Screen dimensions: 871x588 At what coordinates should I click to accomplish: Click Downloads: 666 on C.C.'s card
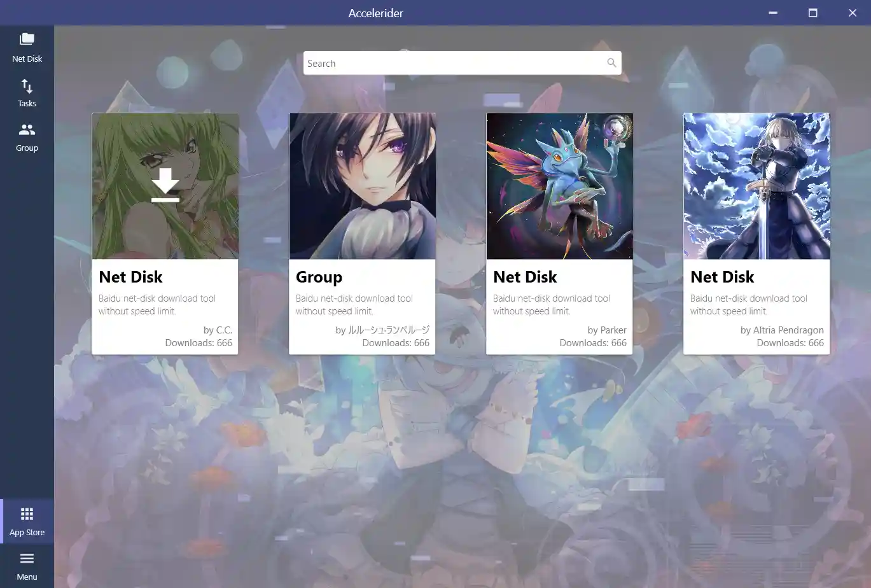click(x=199, y=342)
